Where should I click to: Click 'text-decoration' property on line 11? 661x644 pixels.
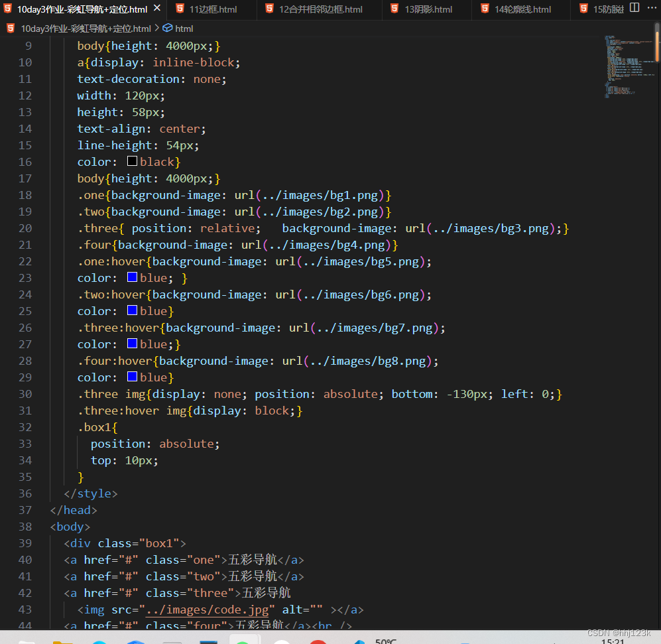point(128,79)
